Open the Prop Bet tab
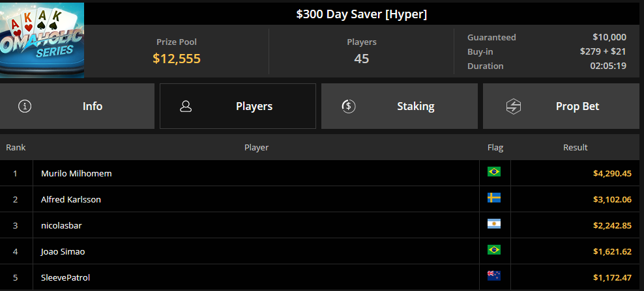The width and height of the screenshot is (644, 291). click(x=561, y=106)
